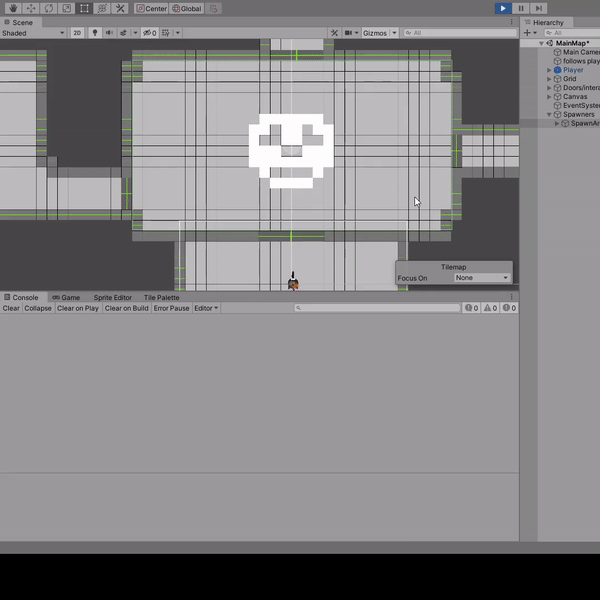Open the Shaded draw mode dropdown
The width and height of the screenshot is (600, 600).
point(33,33)
